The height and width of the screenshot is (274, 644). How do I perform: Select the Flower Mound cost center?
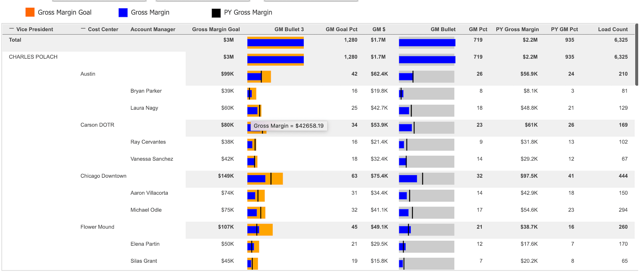[97, 227]
